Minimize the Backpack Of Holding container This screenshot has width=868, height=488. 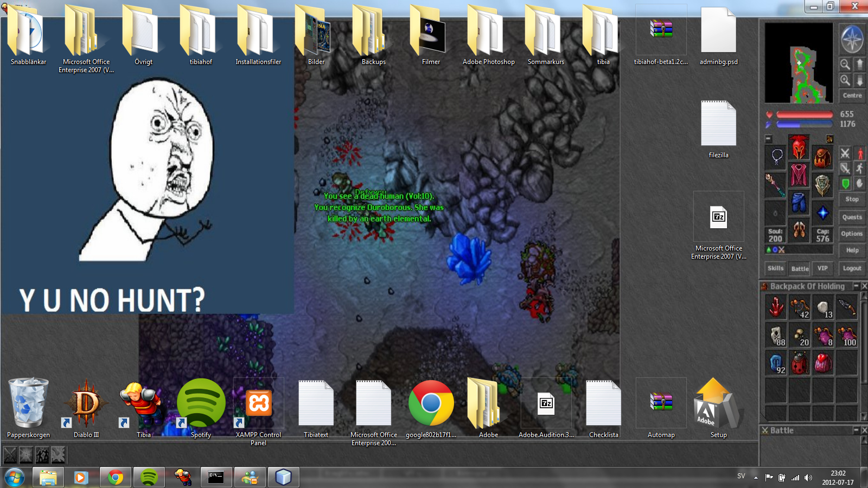coord(856,286)
